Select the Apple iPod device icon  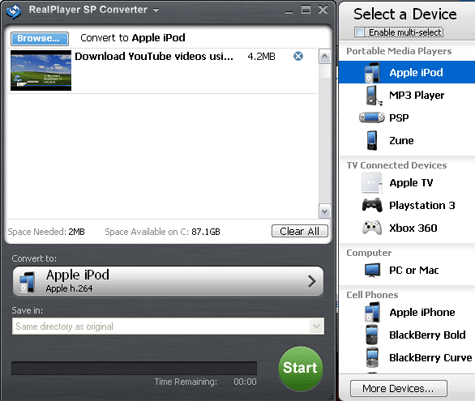pyautogui.click(x=372, y=72)
